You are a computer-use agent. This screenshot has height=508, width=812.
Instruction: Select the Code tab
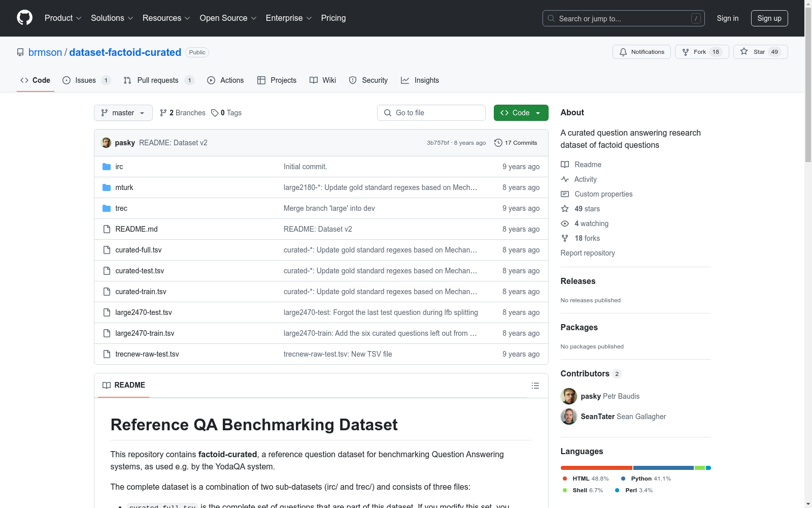(36, 80)
